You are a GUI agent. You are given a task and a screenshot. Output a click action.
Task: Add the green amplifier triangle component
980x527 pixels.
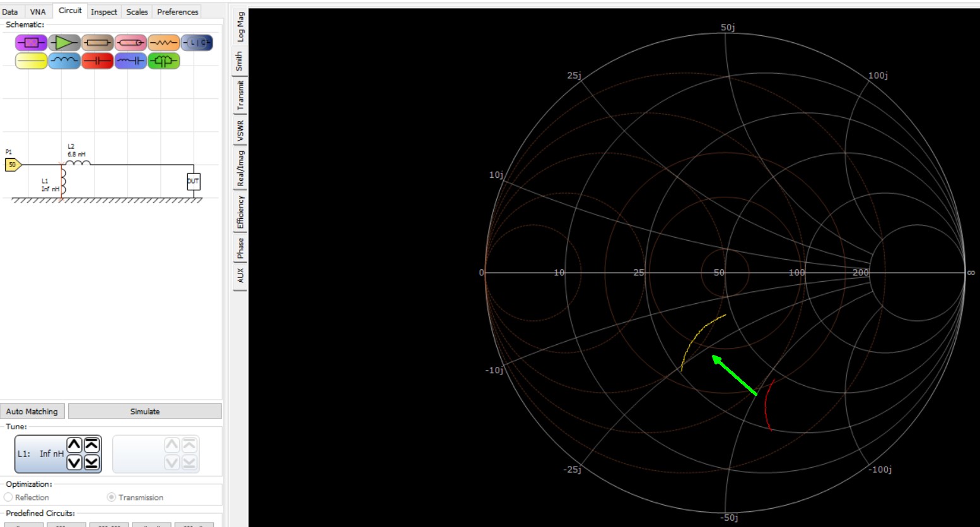(x=64, y=43)
